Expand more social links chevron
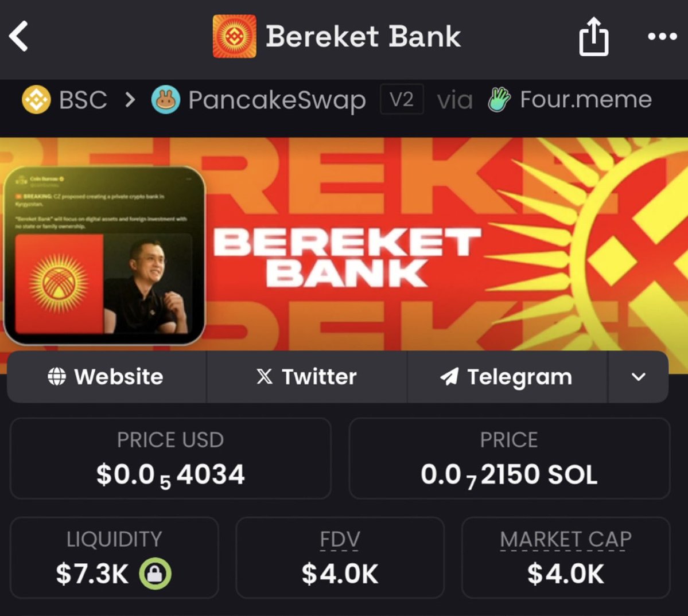 [x=639, y=377]
